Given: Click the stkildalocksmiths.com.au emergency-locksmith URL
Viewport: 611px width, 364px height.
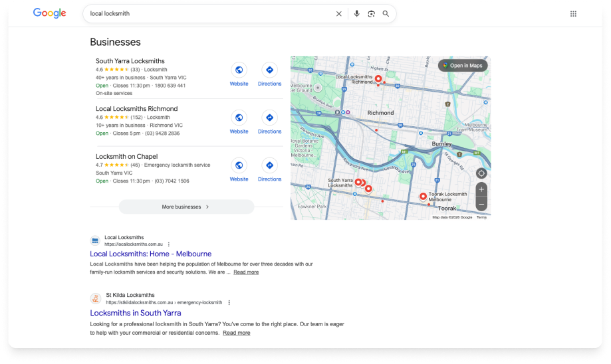Looking at the screenshot, I should [x=164, y=302].
